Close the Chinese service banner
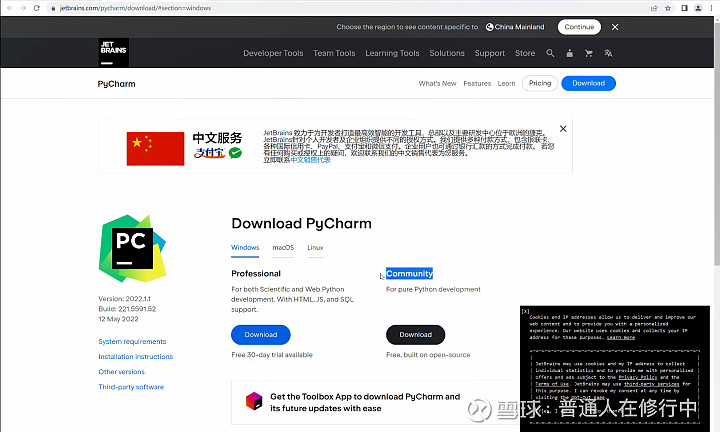This screenshot has width=720, height=432. point(563,129)
